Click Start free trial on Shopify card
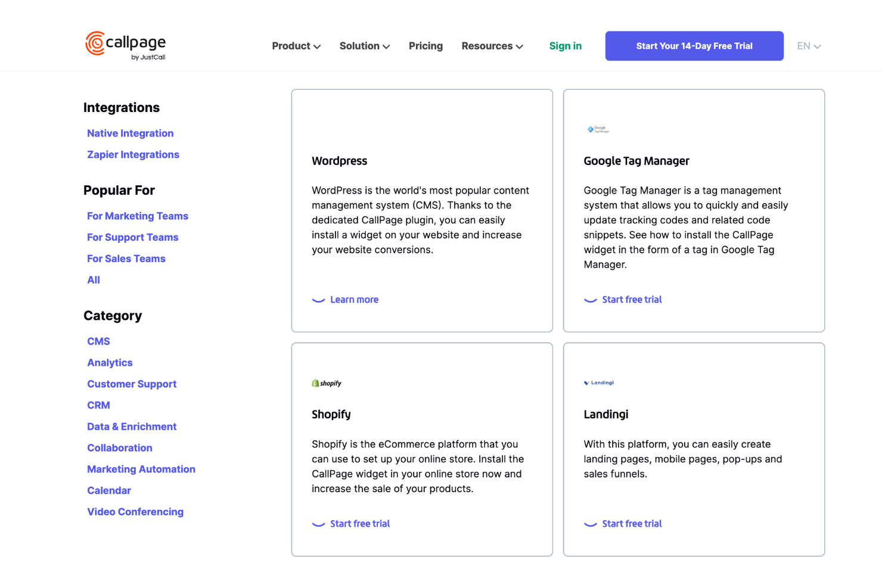Viewport: 882px width, 588px height. (351, 524)
